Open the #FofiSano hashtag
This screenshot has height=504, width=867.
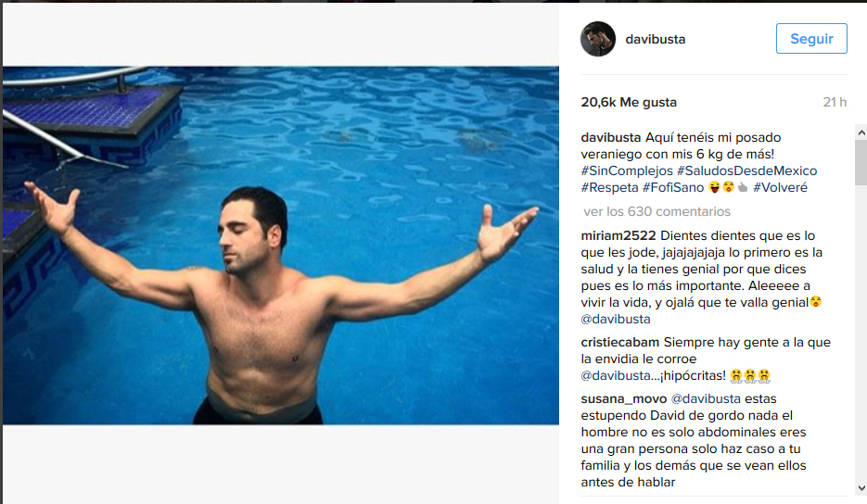[x=673, y=187]
